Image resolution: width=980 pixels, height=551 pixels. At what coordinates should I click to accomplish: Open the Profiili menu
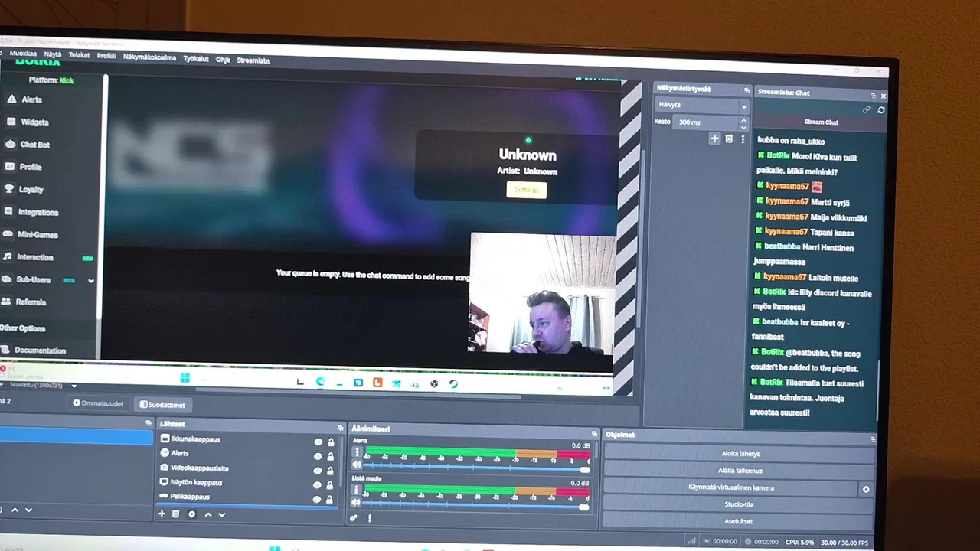[106, 56]
